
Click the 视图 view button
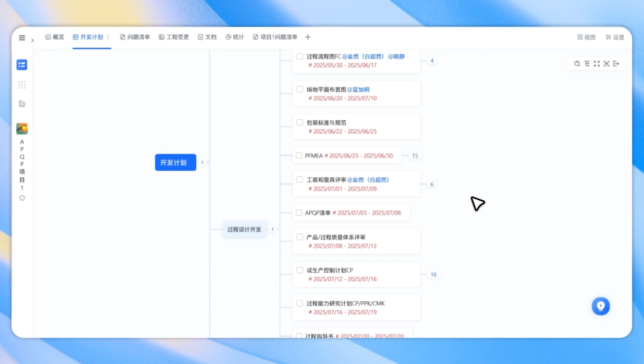click(x=586, y=38)
